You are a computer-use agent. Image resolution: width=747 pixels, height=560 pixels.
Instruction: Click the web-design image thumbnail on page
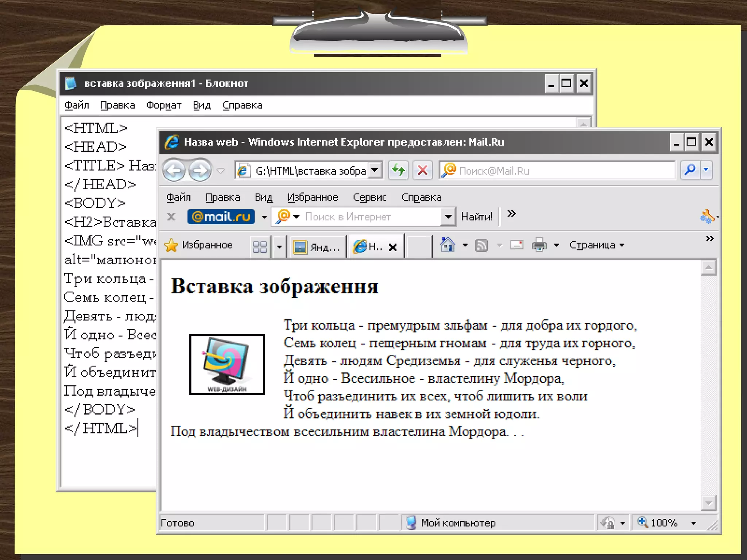coord(227,364)
